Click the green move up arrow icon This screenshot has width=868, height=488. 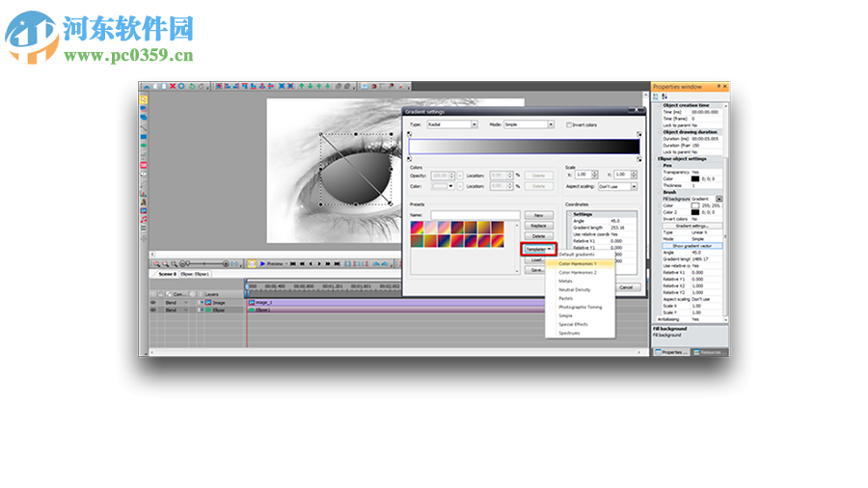point(301,86)
